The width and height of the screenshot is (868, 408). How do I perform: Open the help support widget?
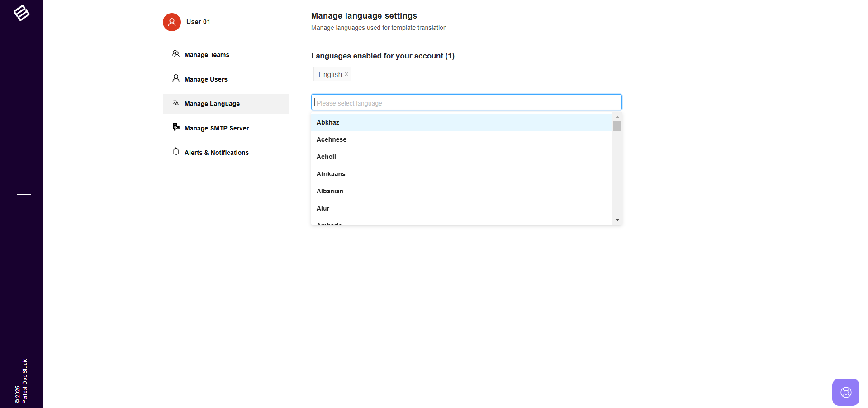click(845, 392)
